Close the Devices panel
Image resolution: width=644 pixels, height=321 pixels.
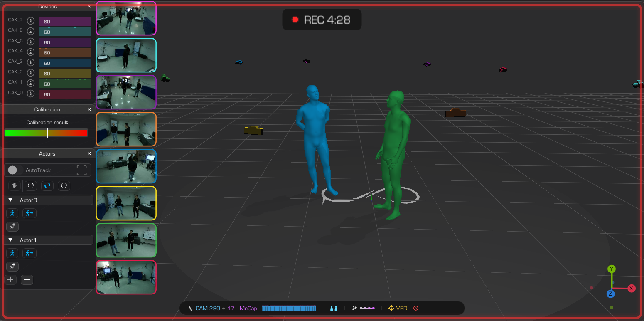(x=89, y=7)
